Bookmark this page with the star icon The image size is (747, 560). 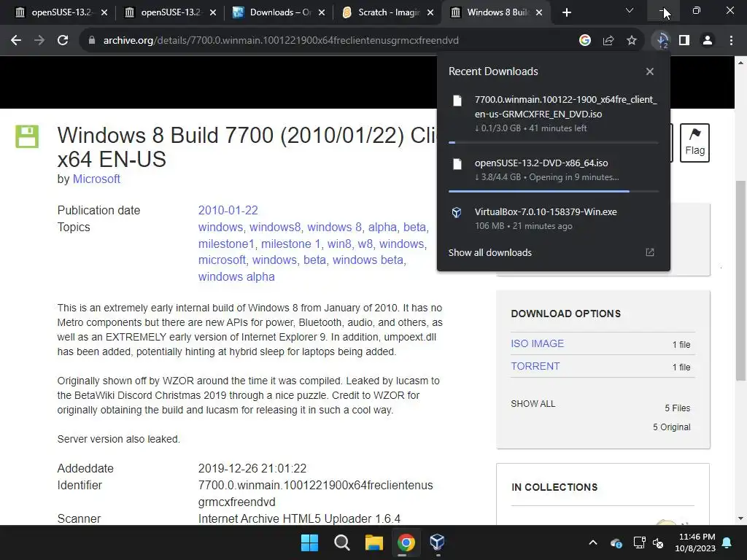632,41
